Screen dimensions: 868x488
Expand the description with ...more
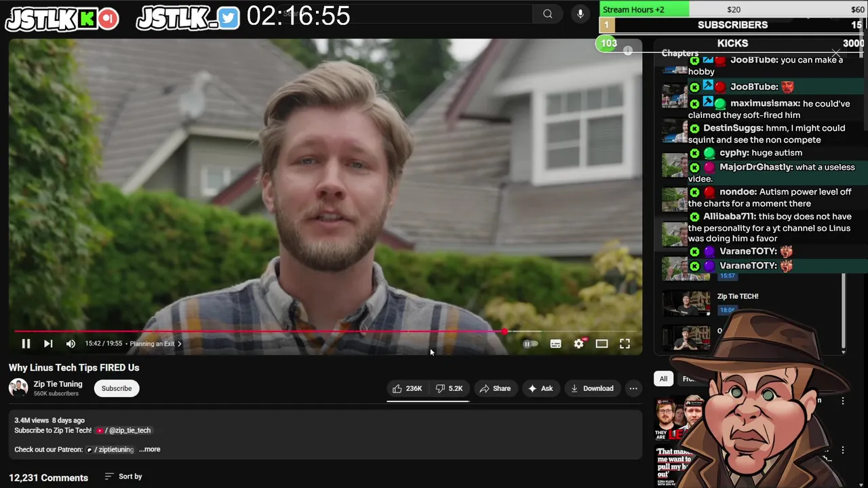click(x=149, y=449)
